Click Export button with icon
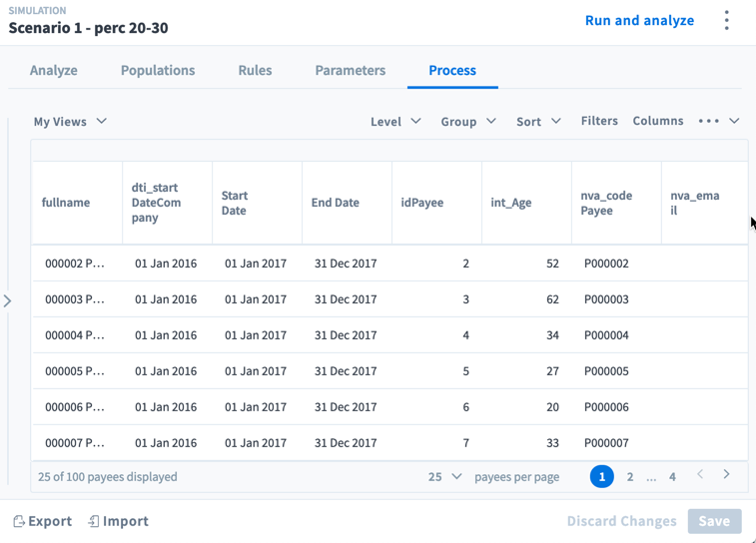756x543 pixels. [x=42, y=521]
